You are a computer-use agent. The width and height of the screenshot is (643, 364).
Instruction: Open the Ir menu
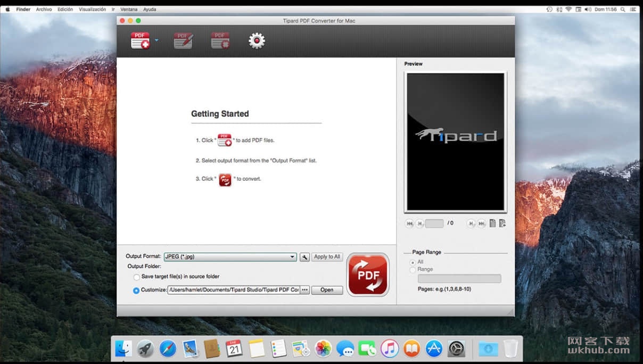tap(113, 10)
